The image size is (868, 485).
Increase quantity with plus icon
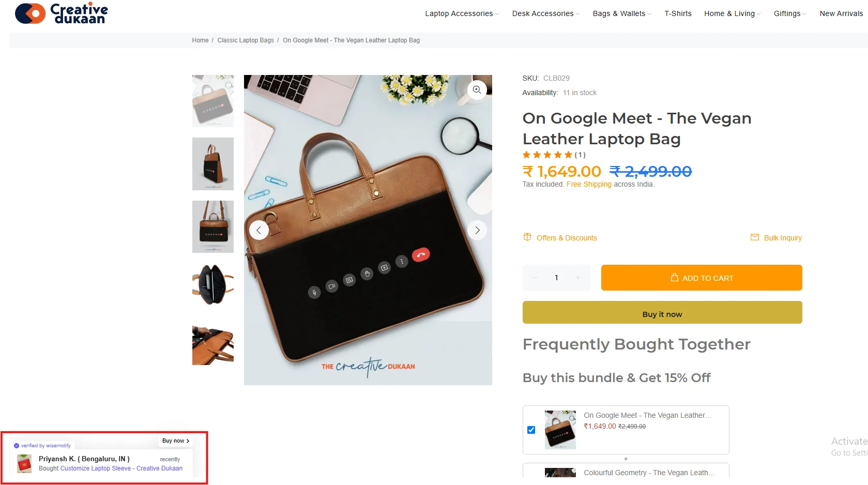[578, 278]
